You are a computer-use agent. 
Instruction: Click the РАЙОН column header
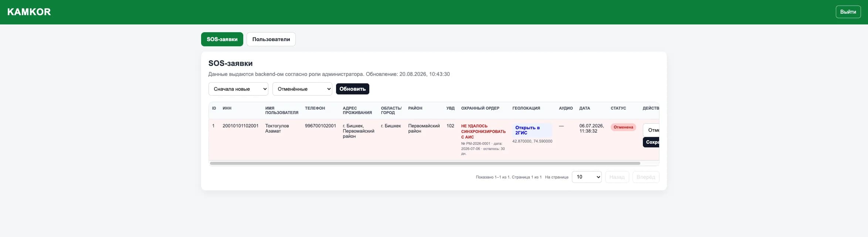(415, 108)
